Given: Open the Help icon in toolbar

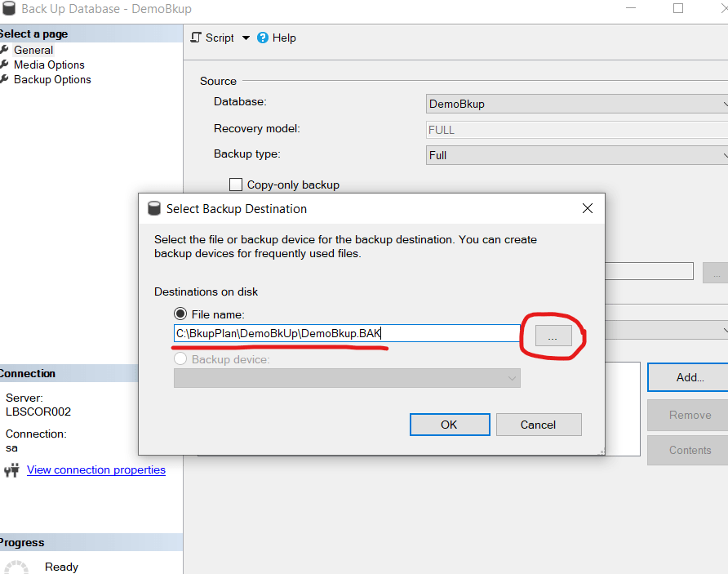Looking at the screenshot, I should 263,38.
